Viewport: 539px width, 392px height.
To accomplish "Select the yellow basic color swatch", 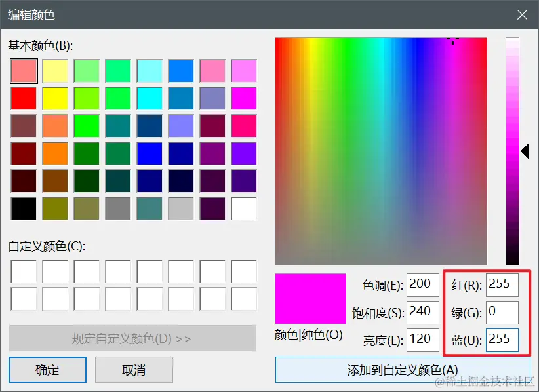I will (x=54, y=98).
